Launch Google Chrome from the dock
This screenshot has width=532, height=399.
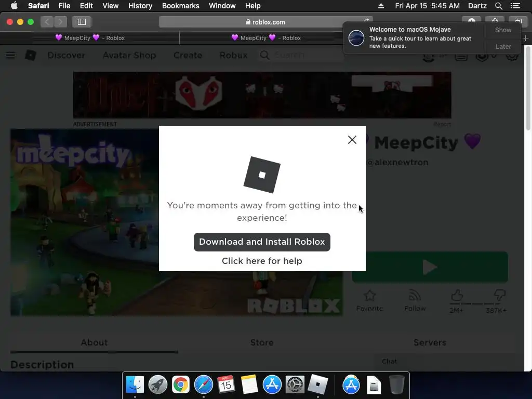(180, 385)
